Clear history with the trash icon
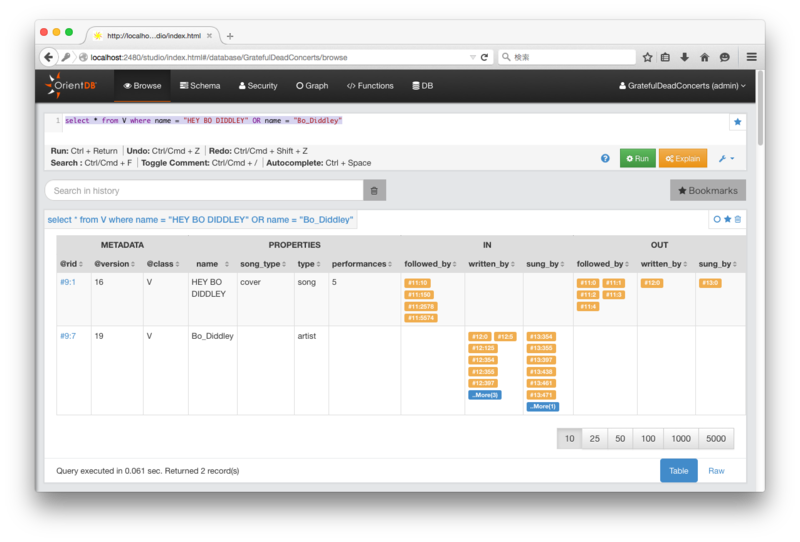The height and width of the screenshot is (542, 800). [374, 190]
